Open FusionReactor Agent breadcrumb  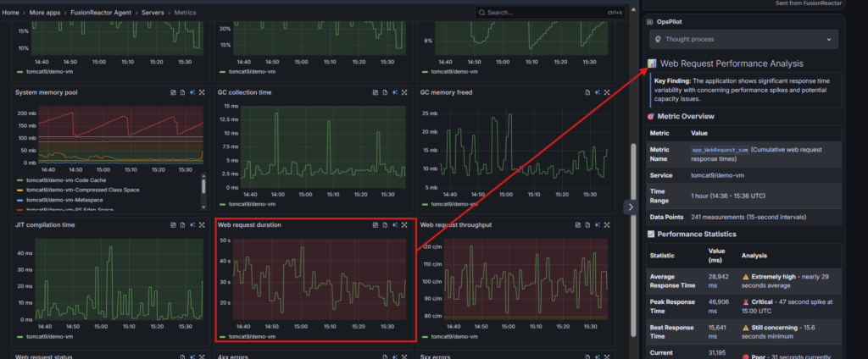coord(100,12)
